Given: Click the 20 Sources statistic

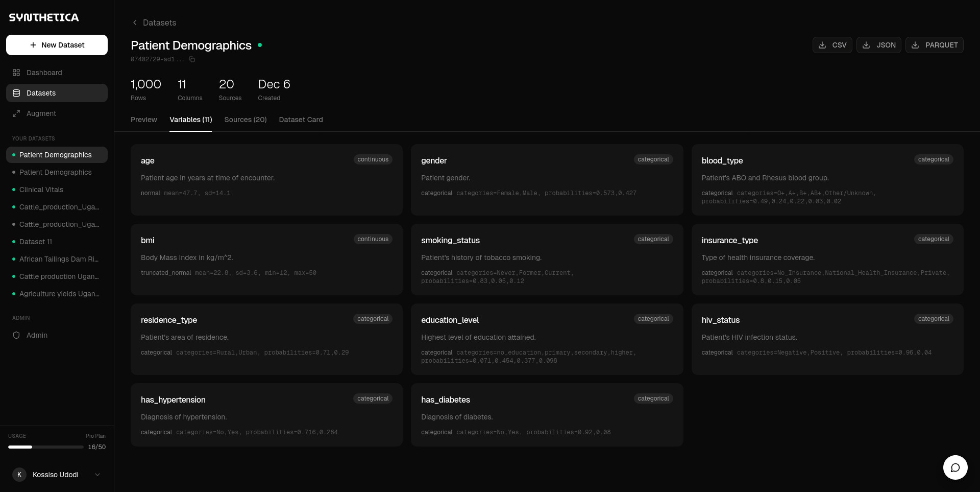Looking at the screenshot, I should 230,89.
